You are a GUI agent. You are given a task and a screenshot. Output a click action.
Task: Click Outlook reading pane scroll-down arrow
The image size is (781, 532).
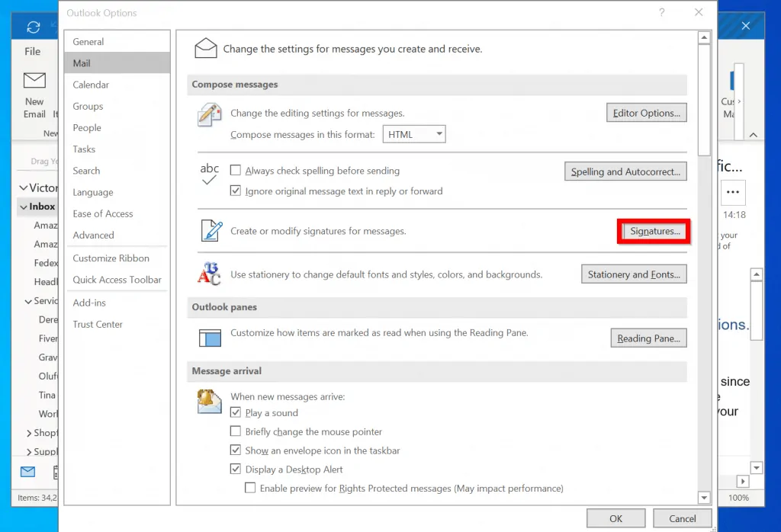(x=757, y=468)
